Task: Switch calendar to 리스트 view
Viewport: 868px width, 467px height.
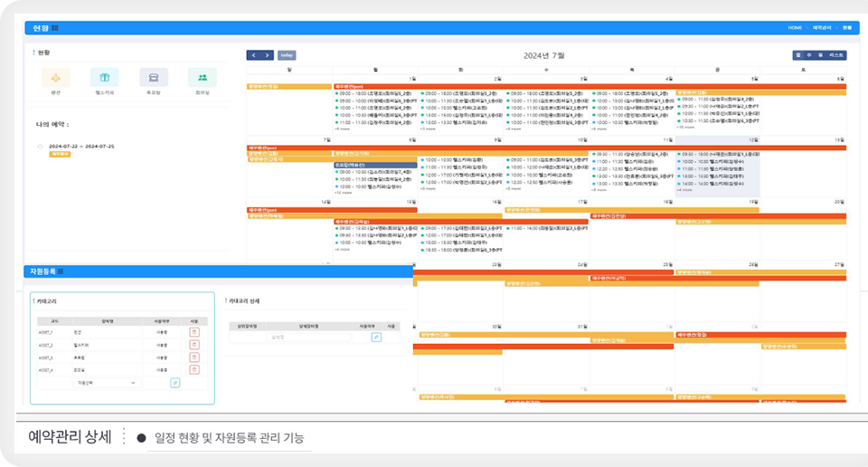Action: pos(836,55)
